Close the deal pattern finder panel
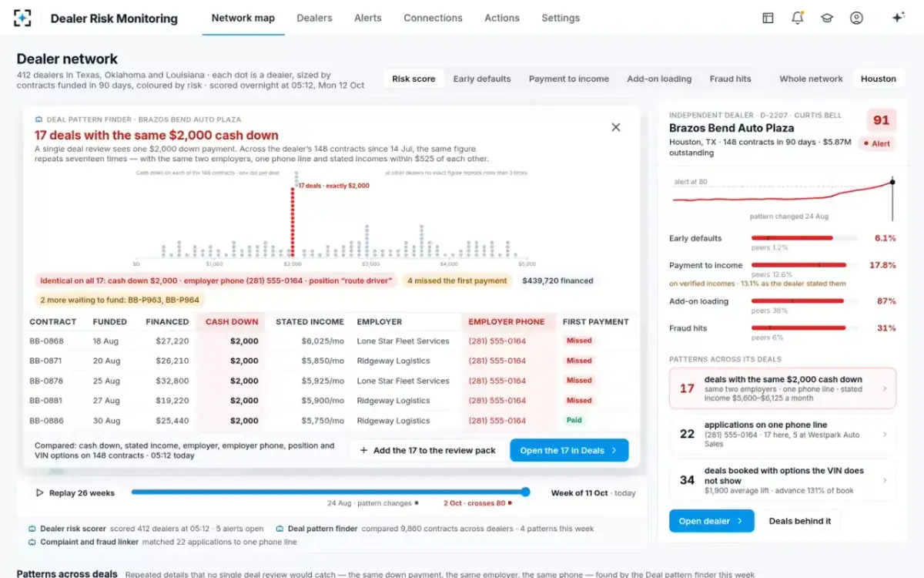 click(x=616, y=127)
